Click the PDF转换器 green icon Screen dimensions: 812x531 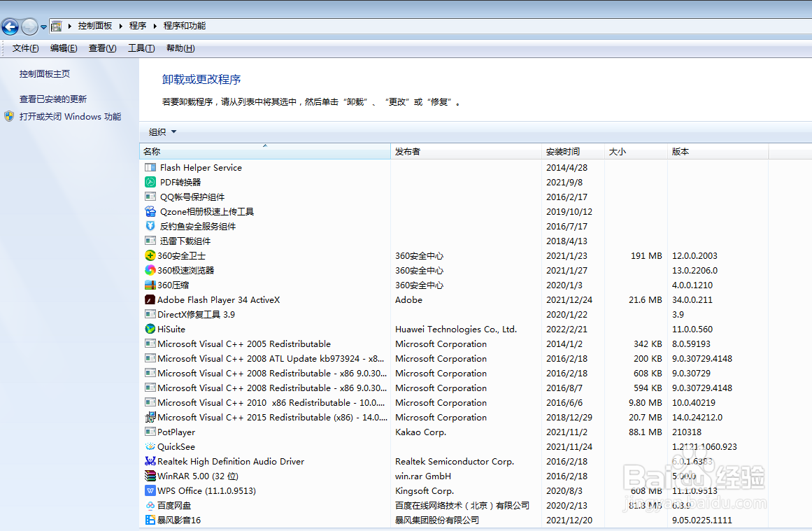click(x=150, y=182)
